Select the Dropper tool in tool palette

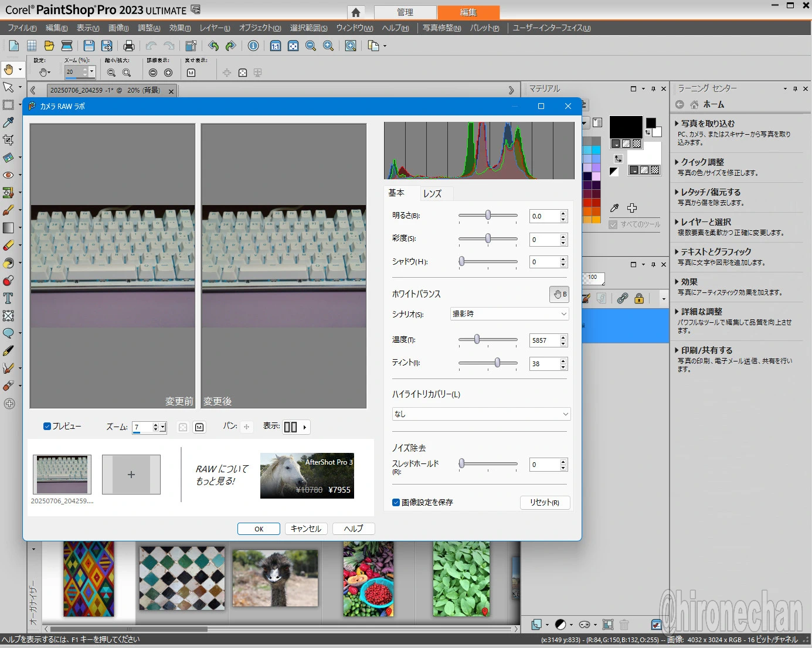click(x=8, y=122)
